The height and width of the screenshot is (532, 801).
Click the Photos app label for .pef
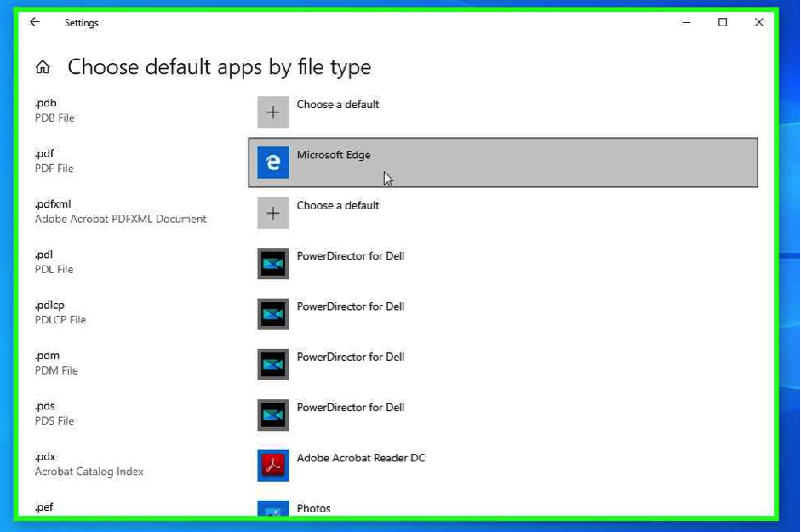pos(313,508)
